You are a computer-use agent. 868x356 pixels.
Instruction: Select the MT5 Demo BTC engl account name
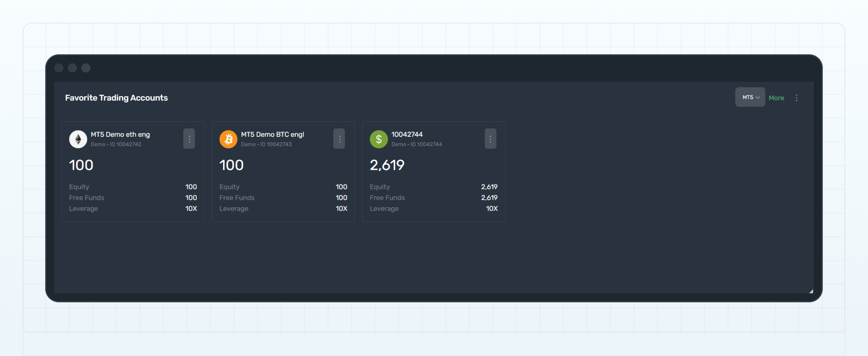pos(272,134)
